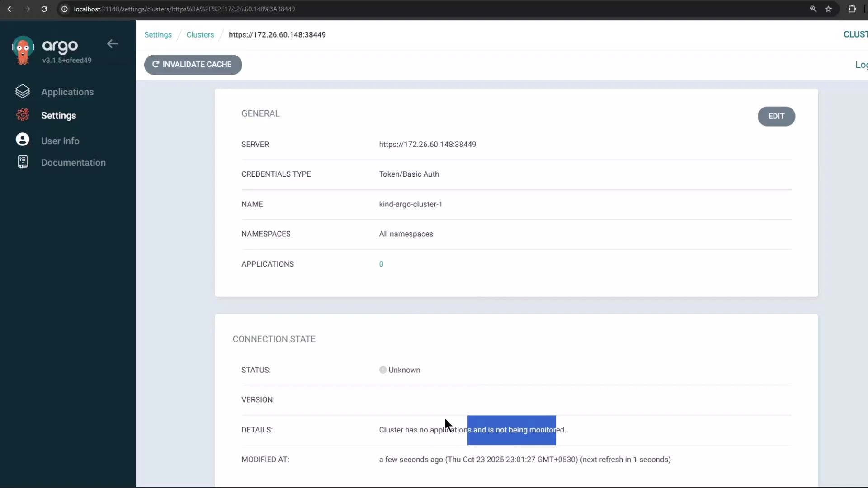The image size is (868, 488).
Task: Click the Argo octopus logo
Action: (22, 50)
